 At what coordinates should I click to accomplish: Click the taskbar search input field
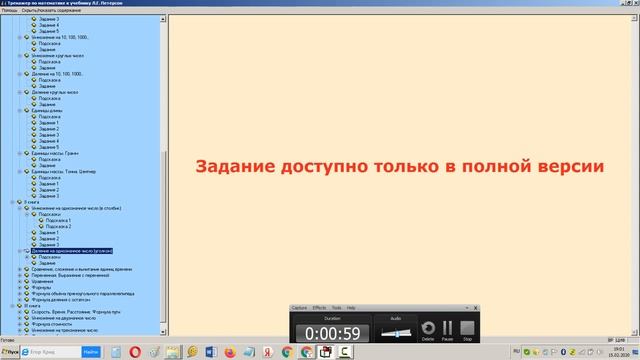click(x=51, y=352)
